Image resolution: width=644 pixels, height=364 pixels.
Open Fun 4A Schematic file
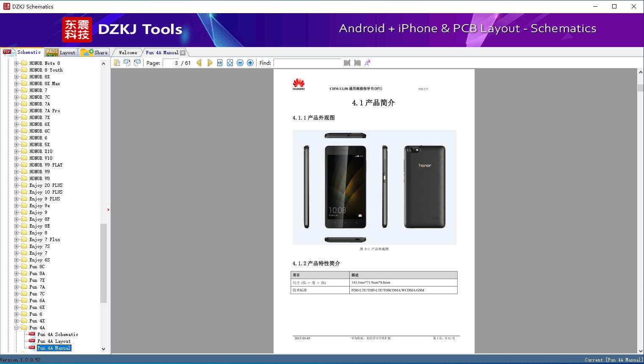tap(58, 334)
